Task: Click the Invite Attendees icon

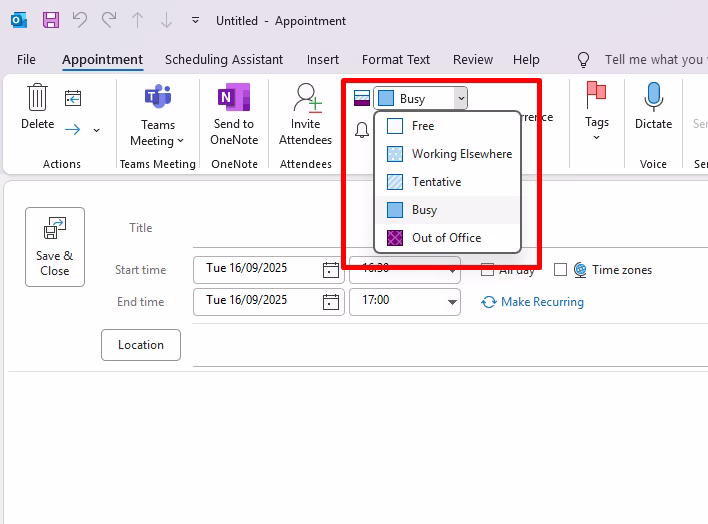Action: click(x=305, y=98)
